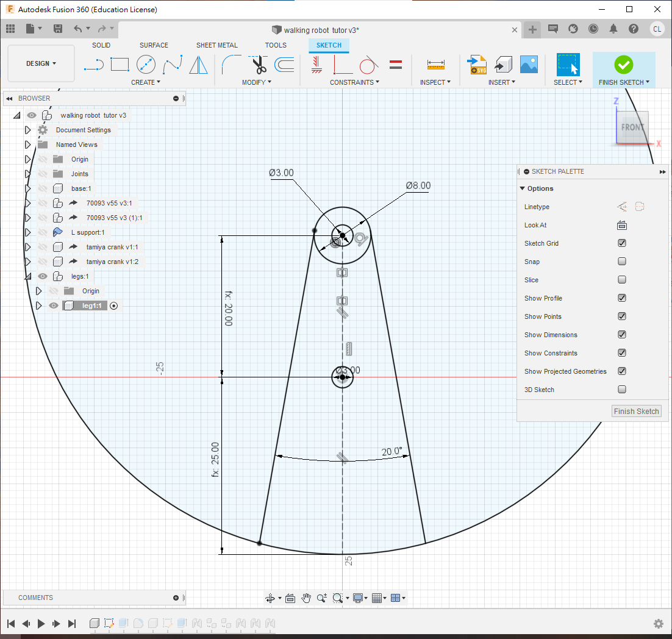Uncheck Show Dimensions option
This screenshot has width=672, height=639.
coord(622,335)
